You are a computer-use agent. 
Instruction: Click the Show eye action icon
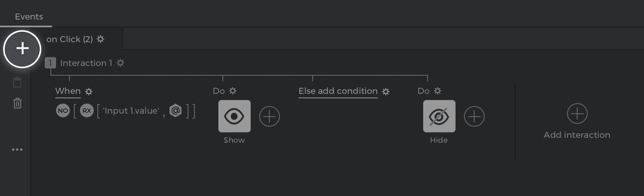[x=234, y=116]
